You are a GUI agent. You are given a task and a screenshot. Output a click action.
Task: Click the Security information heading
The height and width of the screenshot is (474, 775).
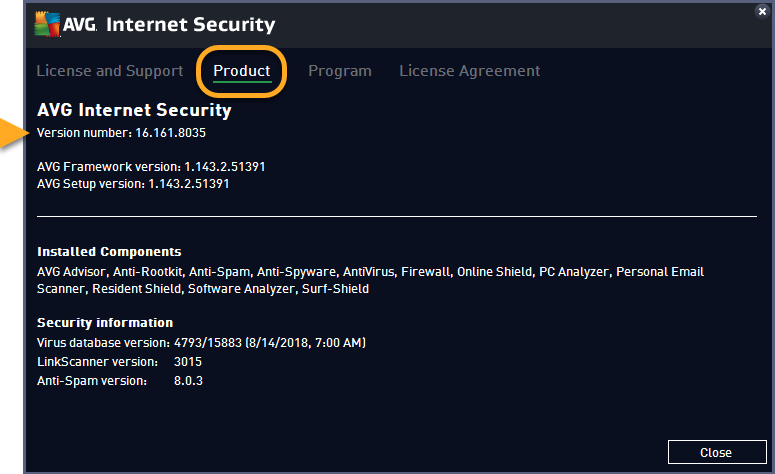click(105, 323)
